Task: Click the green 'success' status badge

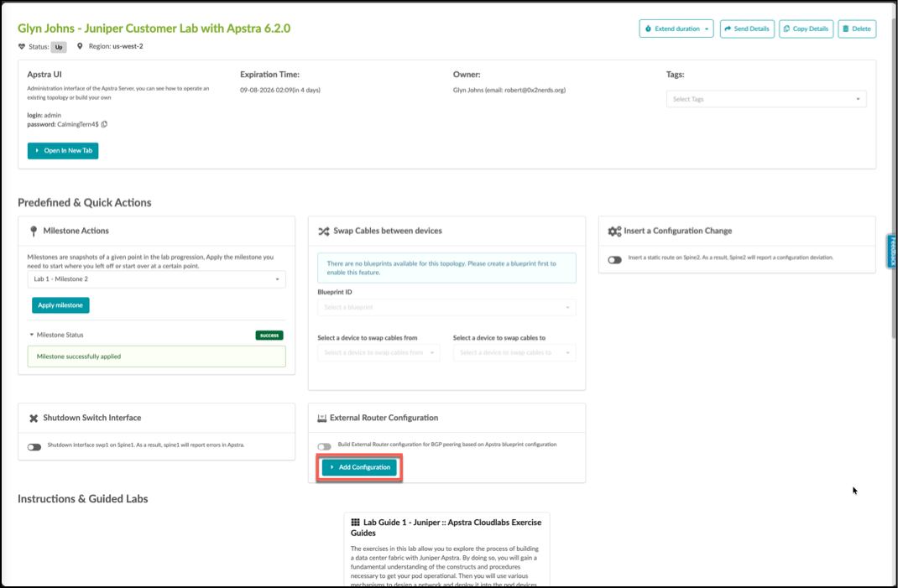Action: click(269, 336)
